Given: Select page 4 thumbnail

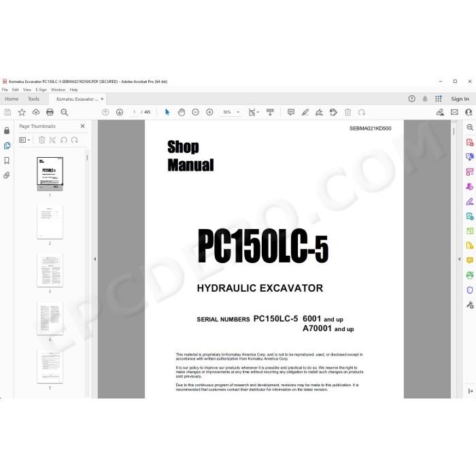Looking at the screenshot, I should click(50, 318).
